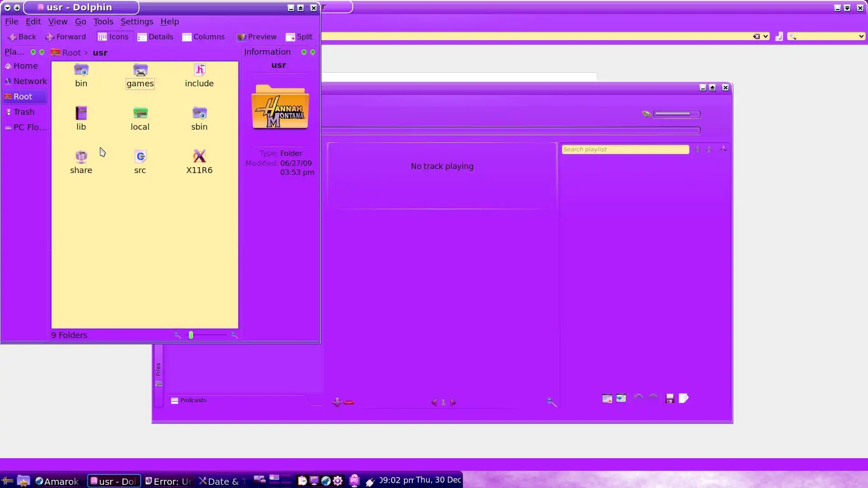Expand the yellow location bar dropdown arrow

click(x=765, y=37)
